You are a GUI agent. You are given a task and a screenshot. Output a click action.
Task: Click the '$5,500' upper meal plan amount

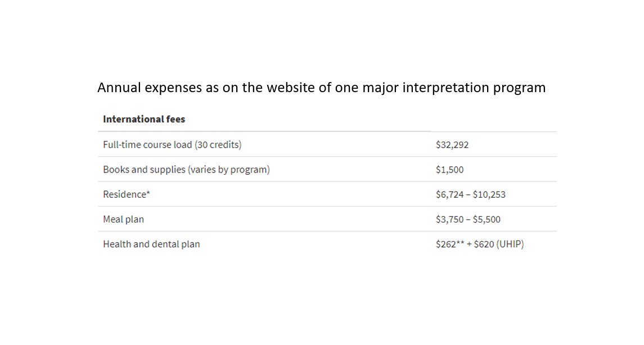point(487,220)
